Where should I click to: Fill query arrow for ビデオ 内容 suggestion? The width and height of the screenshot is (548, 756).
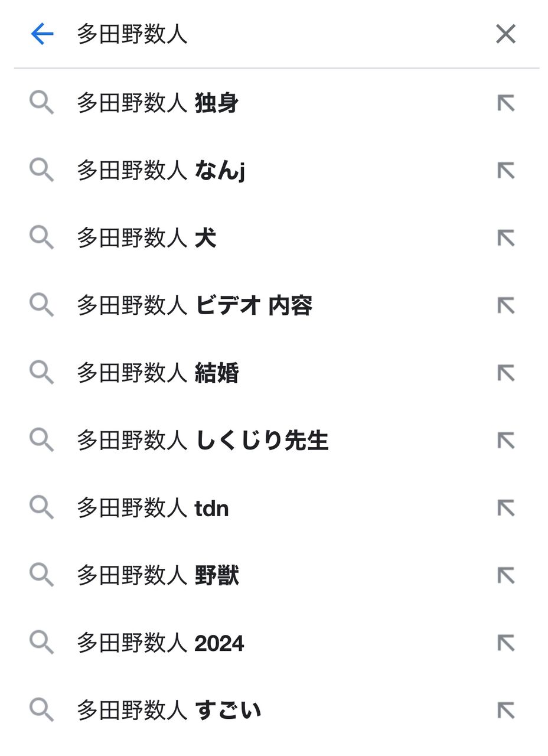tap(505, 305)
